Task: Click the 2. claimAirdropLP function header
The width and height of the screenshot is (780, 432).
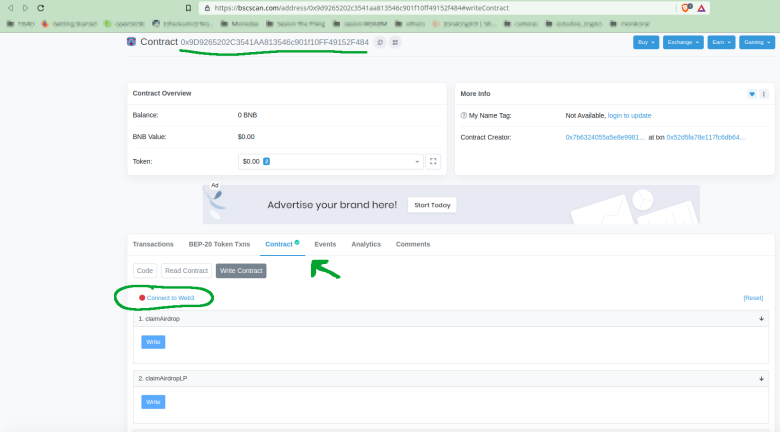Action: pos(451,379)
